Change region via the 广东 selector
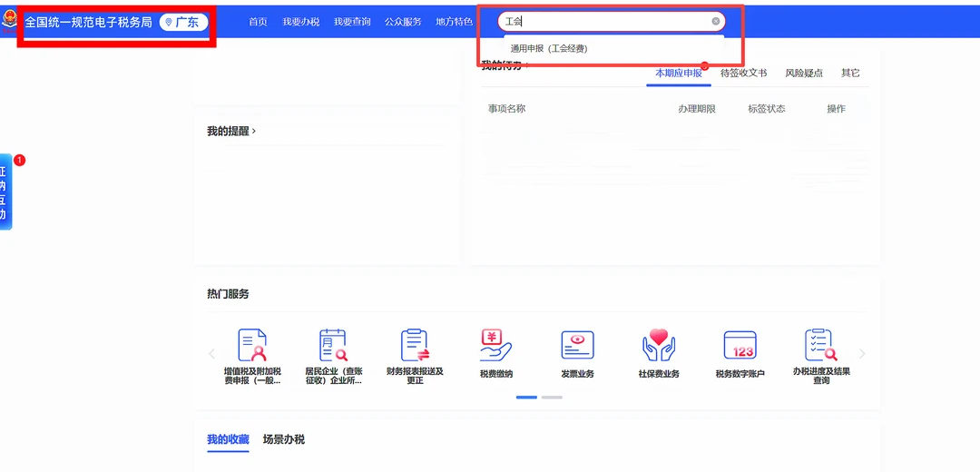980x472 pixels. [183, 23]
